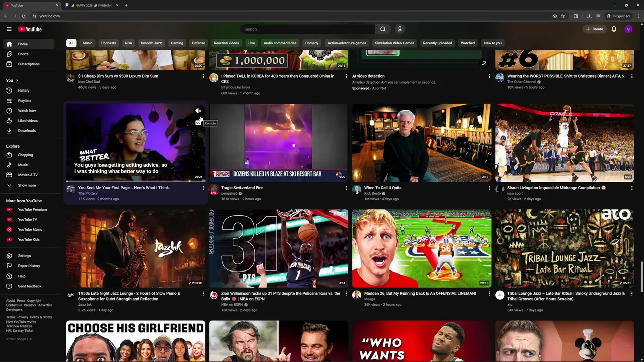Open options for Madden 26 video
Image resolution: width=644 pixels, height=362 pixels.
[489, 293]
